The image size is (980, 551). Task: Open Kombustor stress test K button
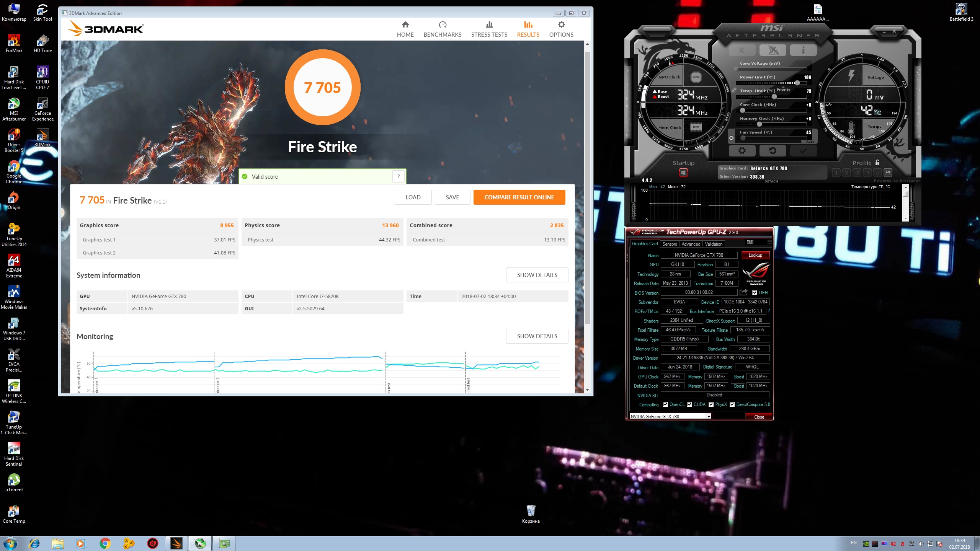[x=742, y=50]
